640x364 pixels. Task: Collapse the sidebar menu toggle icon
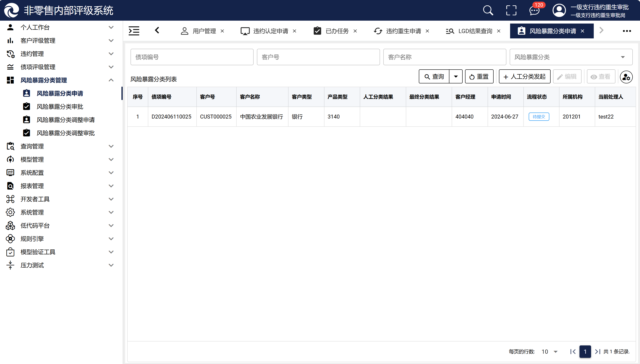(x=134, y=31)
